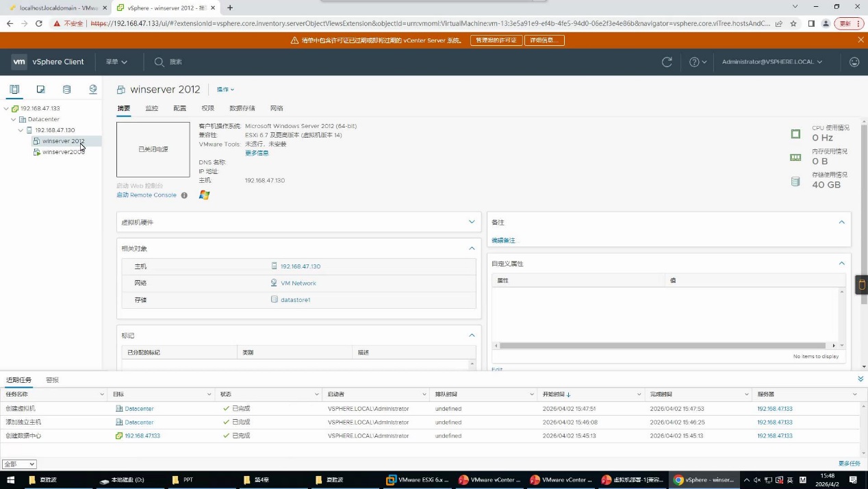Switch to the Monitor tab
Screen dimensions: 868x489
tap(152, 108)
